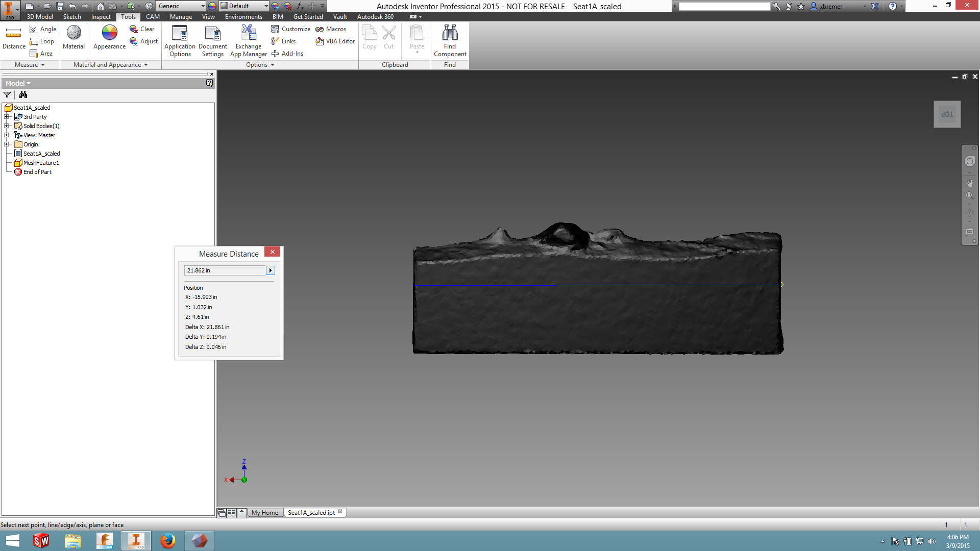
Task: Open the My Home document tab
Action: pyautogui.click(x=265, y=513)
